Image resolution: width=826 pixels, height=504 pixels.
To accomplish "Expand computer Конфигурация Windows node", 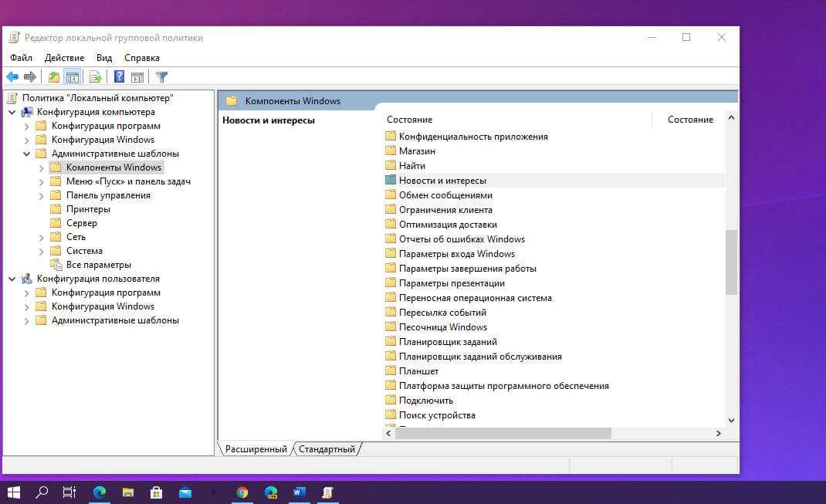I will 26,140.
